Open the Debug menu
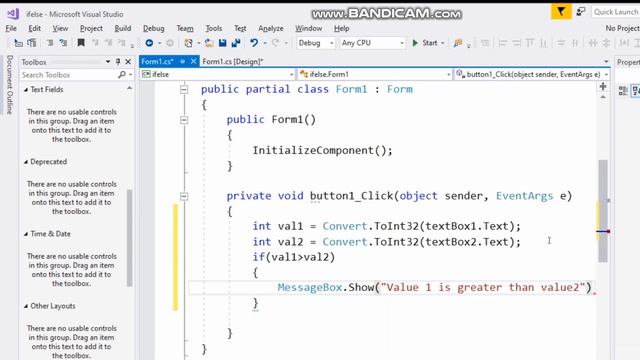640x360 pixels. 153,28
